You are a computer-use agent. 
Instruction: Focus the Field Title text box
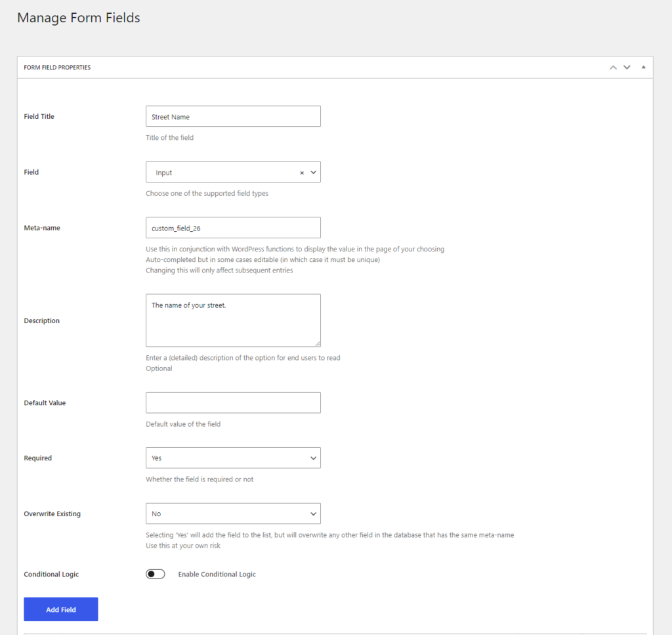pos(233,116)
